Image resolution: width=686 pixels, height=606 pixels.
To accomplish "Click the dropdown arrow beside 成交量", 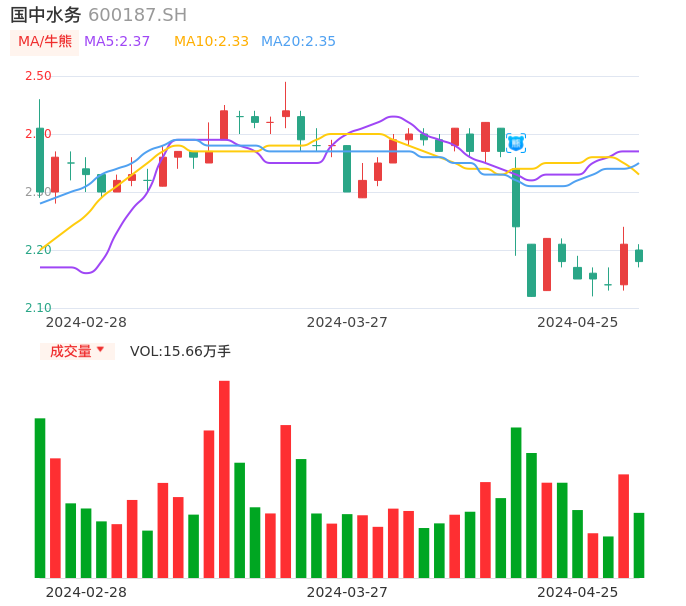I will coord(100,351).
